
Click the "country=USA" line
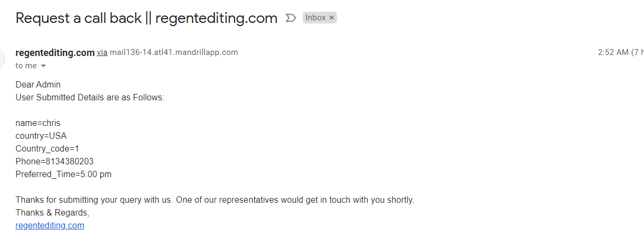coord(41,136)
